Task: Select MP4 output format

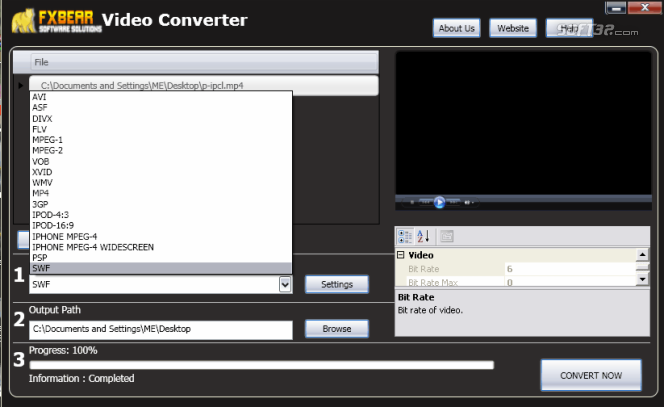Action: coord(161,193)
